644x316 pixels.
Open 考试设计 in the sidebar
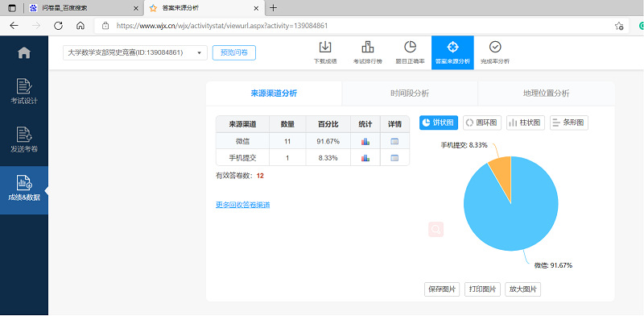point(24,91)
